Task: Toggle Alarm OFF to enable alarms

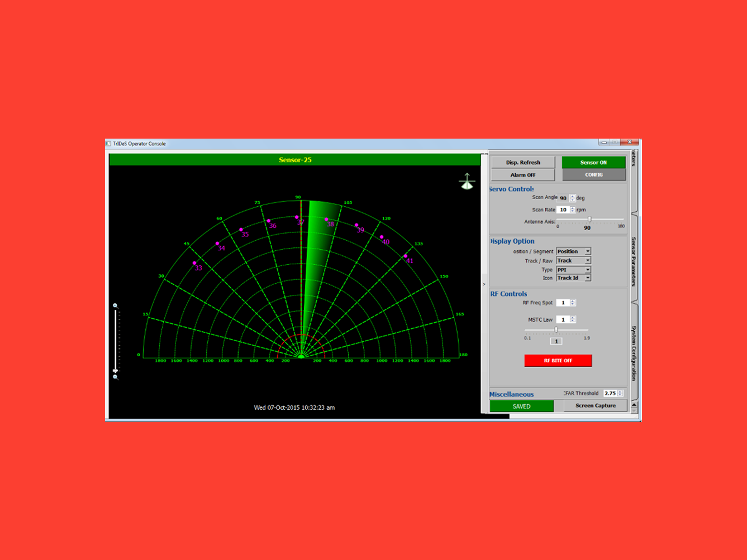Action: [523, 175]
